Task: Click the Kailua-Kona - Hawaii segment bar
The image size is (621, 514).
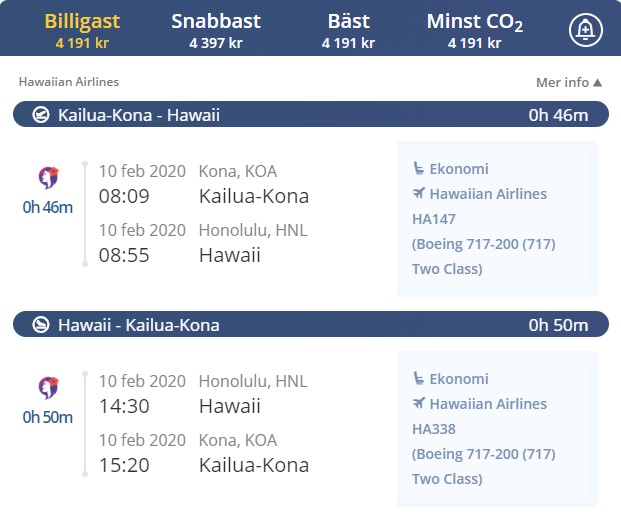Action: click(311, 114)
